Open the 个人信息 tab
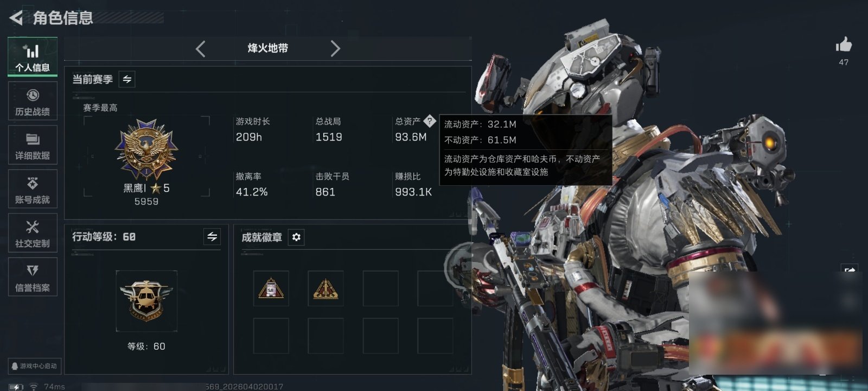 click(x=33, y=57)
